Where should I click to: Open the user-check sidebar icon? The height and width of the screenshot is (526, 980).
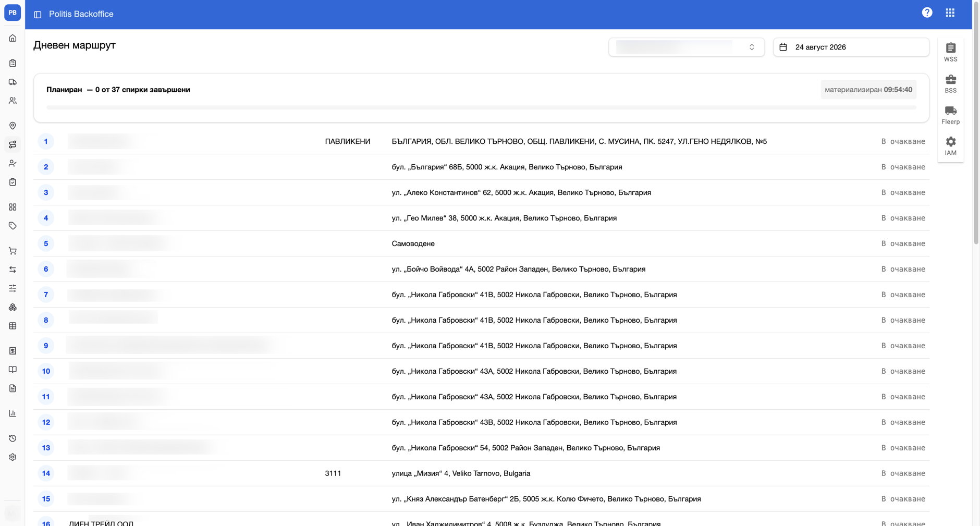(13, 163)
